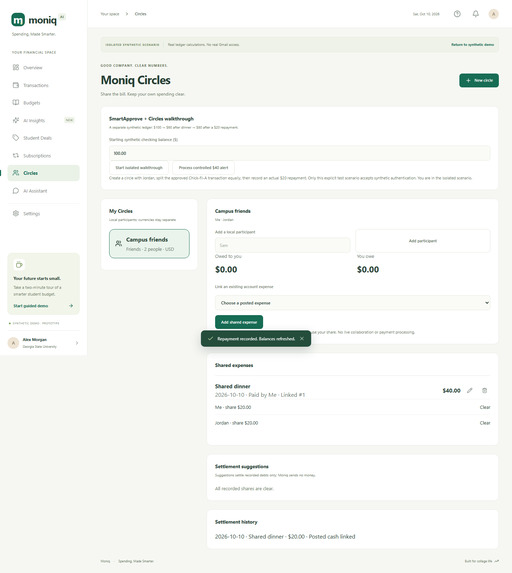Click the Subscriptions refresh icon
Screen dimensions: 512x573
tap(16, 155)
